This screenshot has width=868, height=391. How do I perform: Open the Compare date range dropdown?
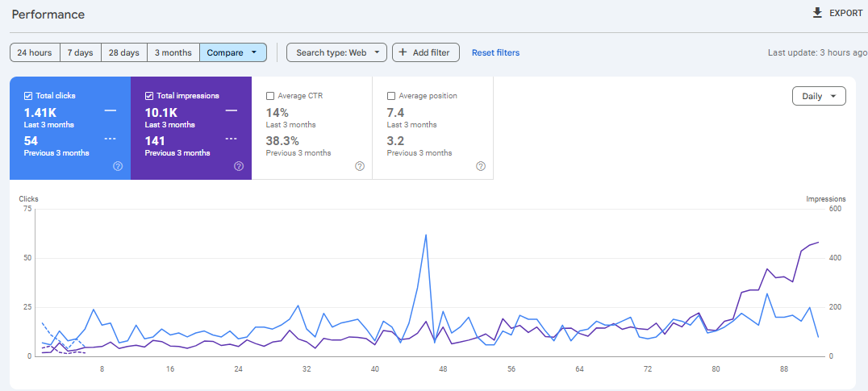coord(233,52)
